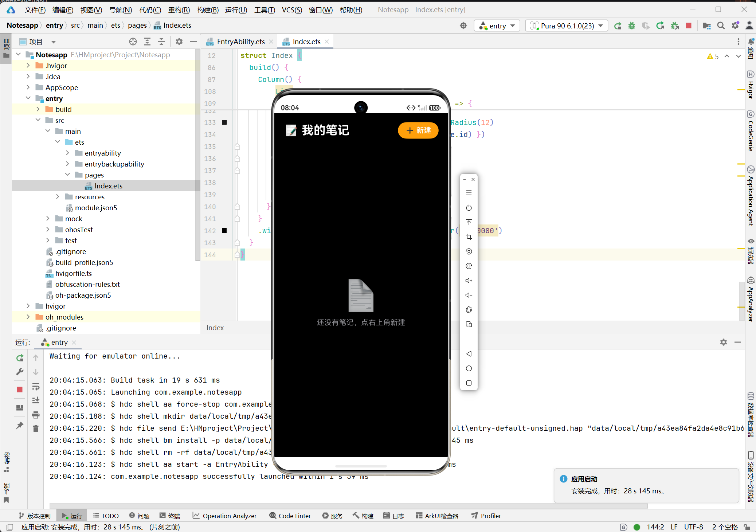Toggle fold marker on line 135
The height and width of the screenshot is (532, 756).
[x=237, y=147]
